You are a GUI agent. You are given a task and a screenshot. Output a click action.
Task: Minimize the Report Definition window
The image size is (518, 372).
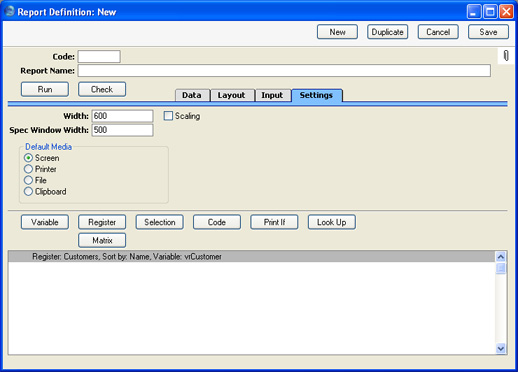click(474, 12)
